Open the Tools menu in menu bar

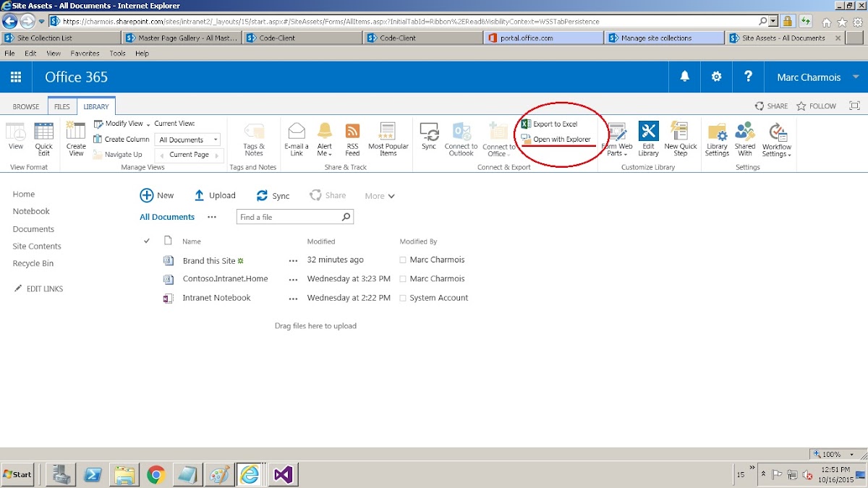[x=118, y=53]
